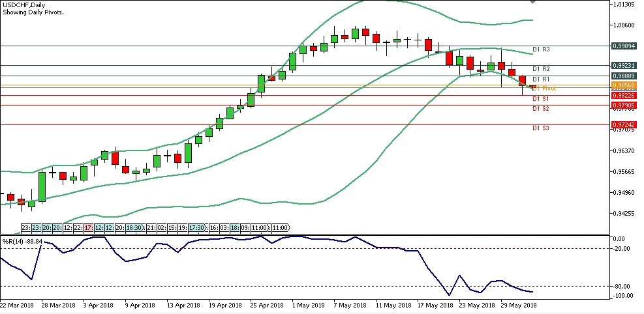The image size is (644, 314).
Task: Click the 0.99894 price tag
Action: coord(624,46)
